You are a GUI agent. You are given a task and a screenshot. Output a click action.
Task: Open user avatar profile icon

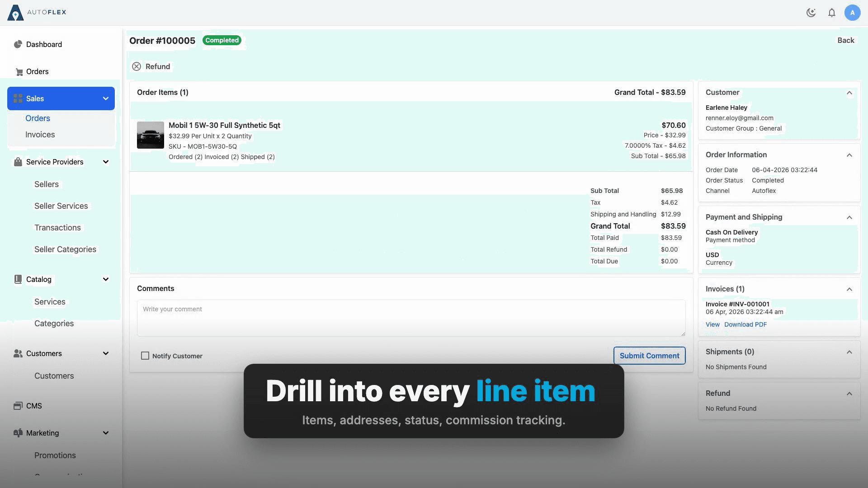click(852, 13)
